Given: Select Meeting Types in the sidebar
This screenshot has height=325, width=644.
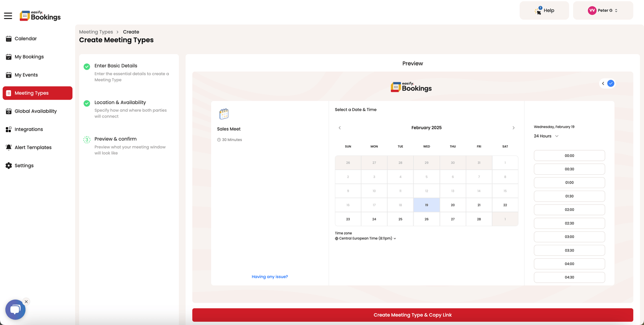Looking at the screenshot, I should coord(37,93).
